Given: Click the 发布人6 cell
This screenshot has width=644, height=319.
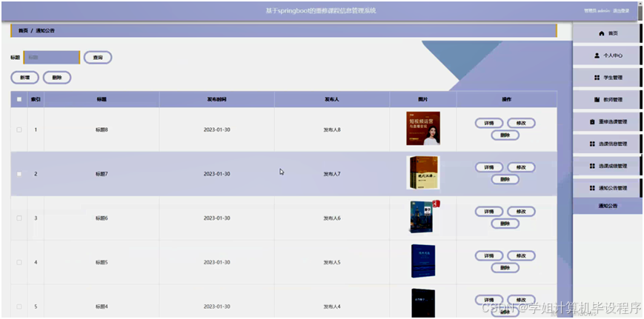Looking at the screenshot, I should pos(332,218).
